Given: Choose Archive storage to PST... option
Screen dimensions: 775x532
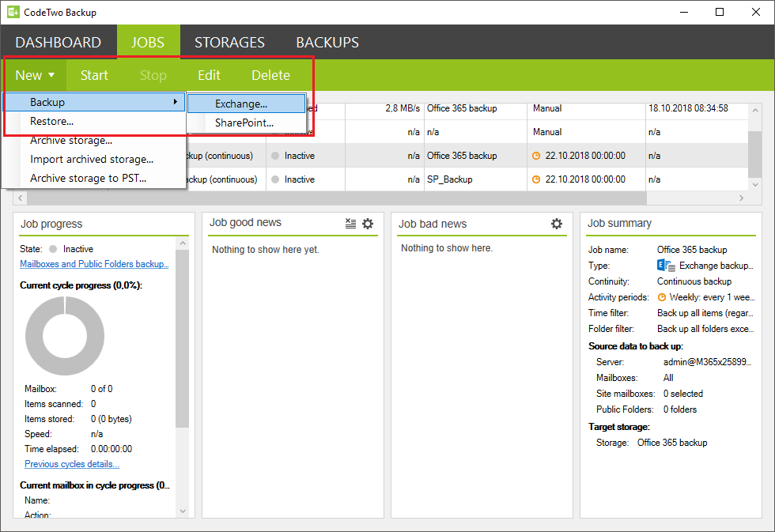Looking at the screenshot, I should pos(94,178).
